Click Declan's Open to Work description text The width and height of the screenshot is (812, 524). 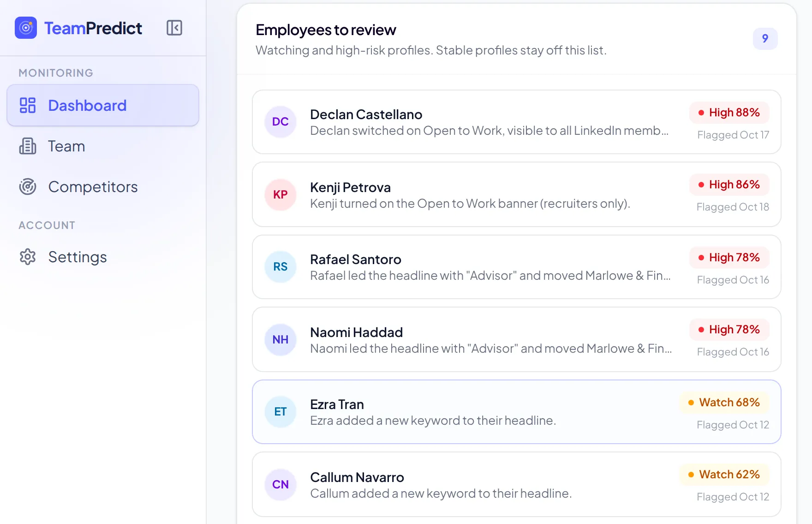[x=490, y=131]
